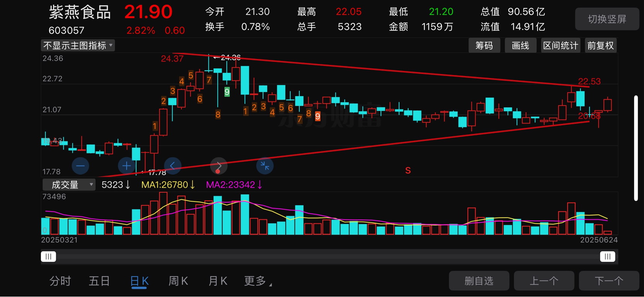Click current price 21.90
Image resolution: width=644 pixels, height=297 pixels.
(x=148, y=12)
